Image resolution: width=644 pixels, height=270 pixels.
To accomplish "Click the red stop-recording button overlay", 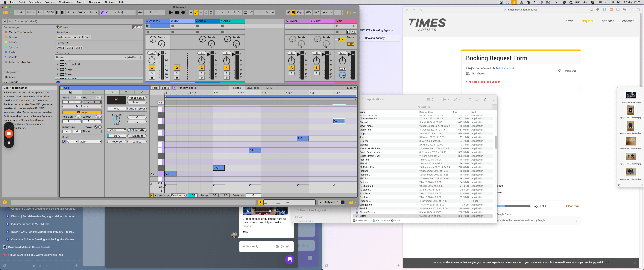I will (9, 133).
